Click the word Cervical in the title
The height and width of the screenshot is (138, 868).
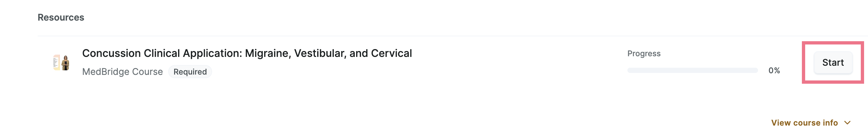(x=391, y=53)
